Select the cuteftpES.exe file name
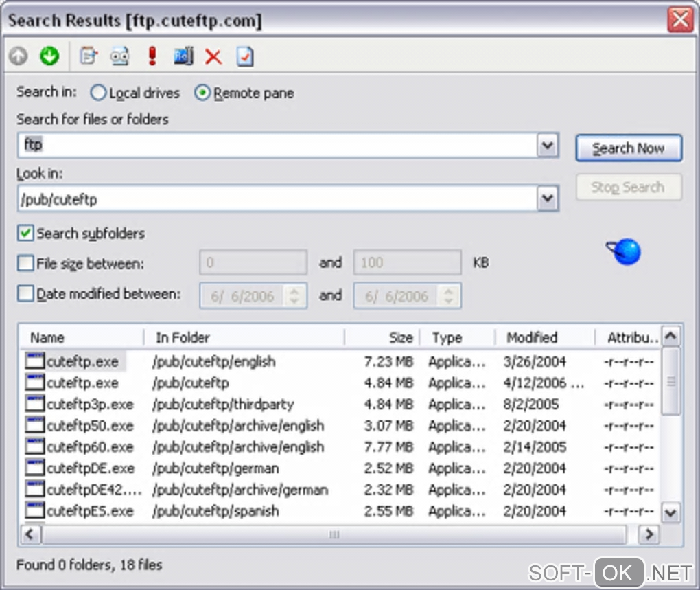 (90, 510)
